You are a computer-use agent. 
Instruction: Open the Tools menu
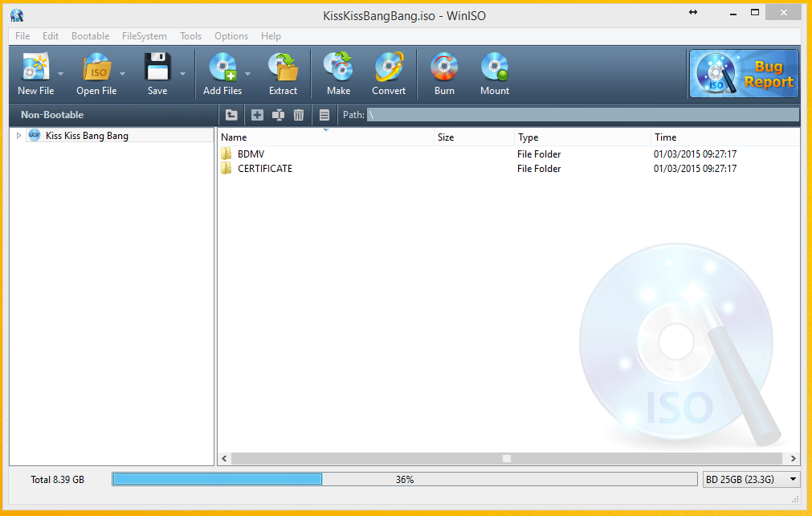point(190,36)
